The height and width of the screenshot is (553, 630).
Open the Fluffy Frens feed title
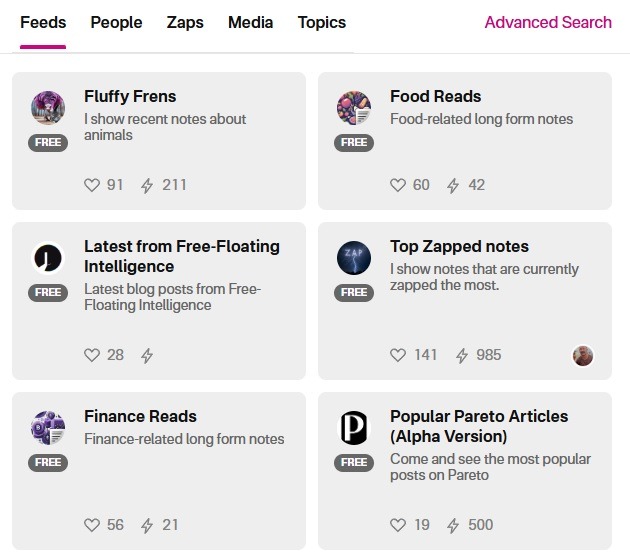(x=130, y=96)
